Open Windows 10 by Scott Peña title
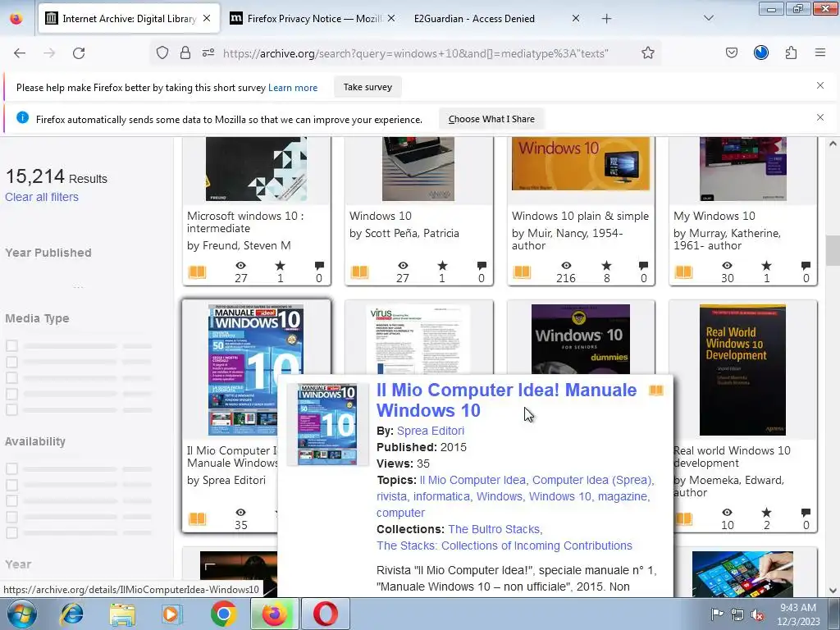The width and height of the screenshot is (840, 630). tap(381, 216)
